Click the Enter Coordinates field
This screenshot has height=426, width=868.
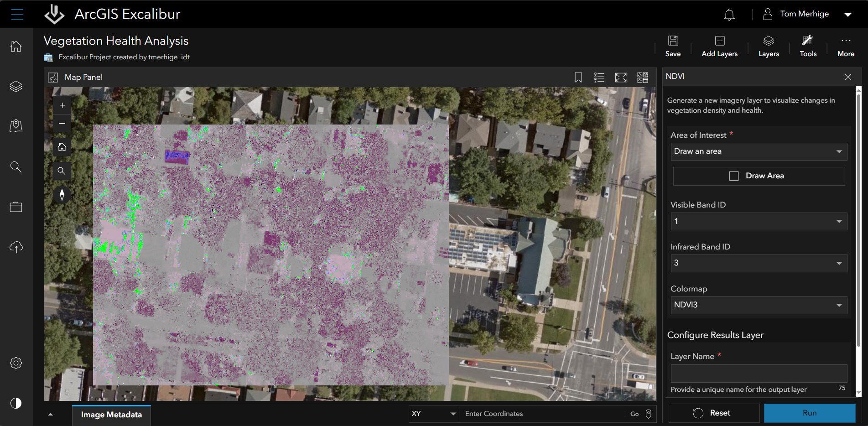(543, 414)
